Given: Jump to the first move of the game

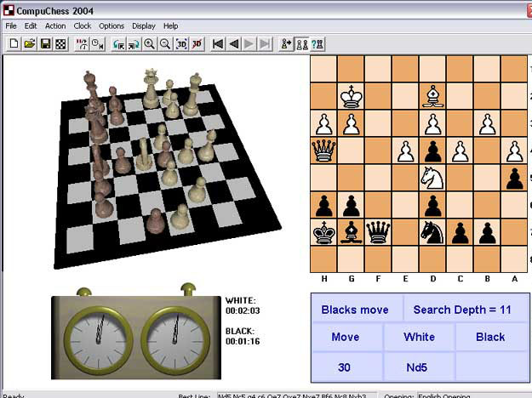Looking at the screenshot, I should (x=218, y=43).
